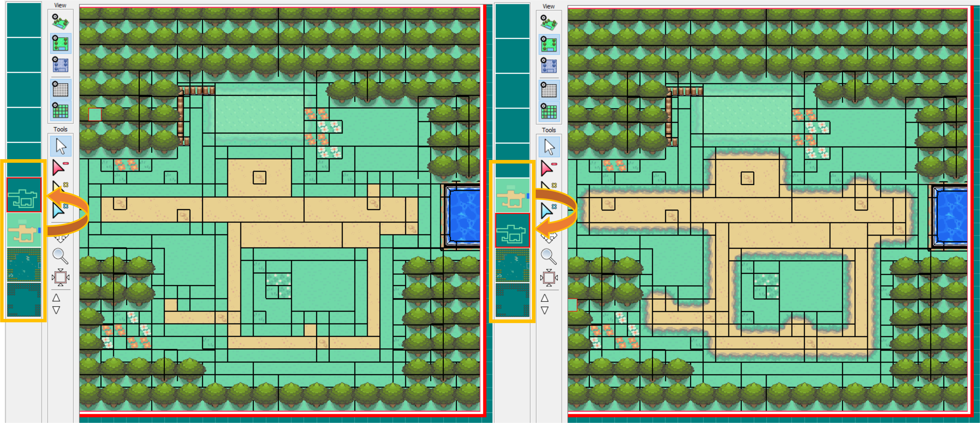980x423 pixels.
Task: Click the down triangle in right window
Action: point(545,311)
